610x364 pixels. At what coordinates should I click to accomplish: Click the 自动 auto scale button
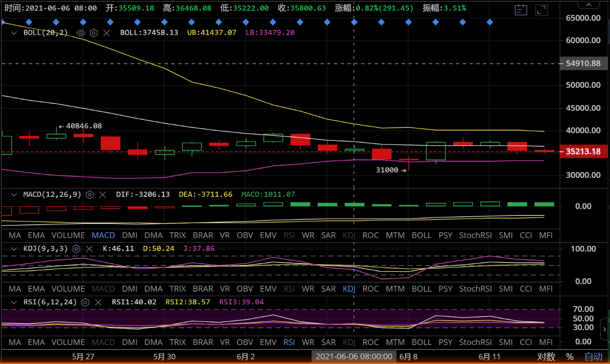(593, 356)
